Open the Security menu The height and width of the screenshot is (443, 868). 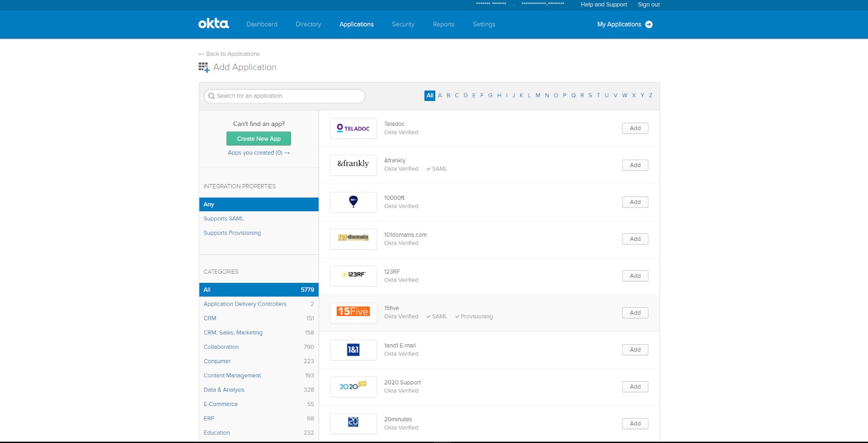[x=403, y=24]
